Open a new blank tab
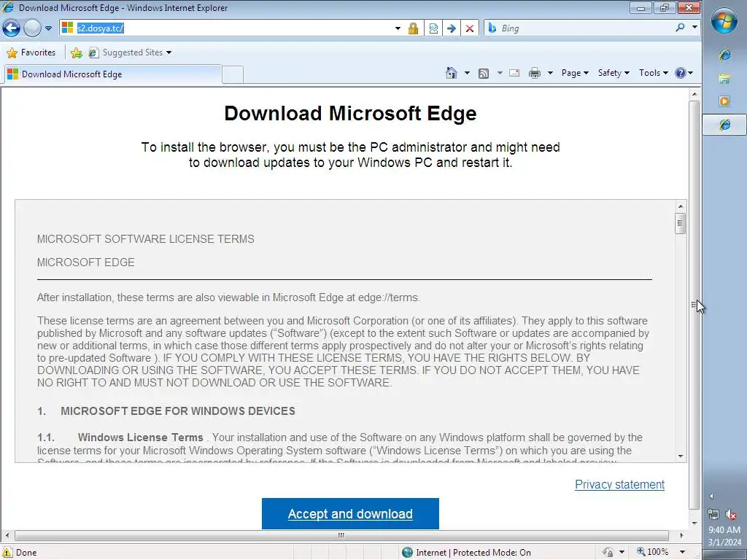The image size is (747, 560). point(233,75)
